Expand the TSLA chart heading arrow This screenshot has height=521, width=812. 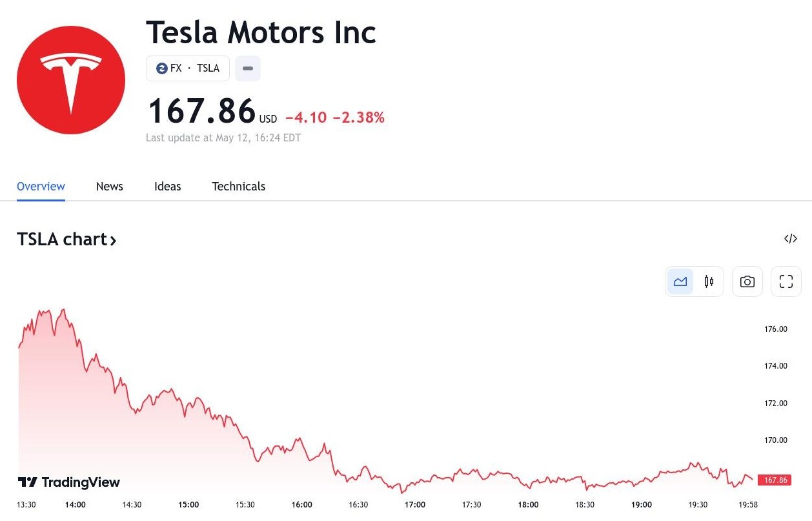pyautogui.click(x=113, y=241)
